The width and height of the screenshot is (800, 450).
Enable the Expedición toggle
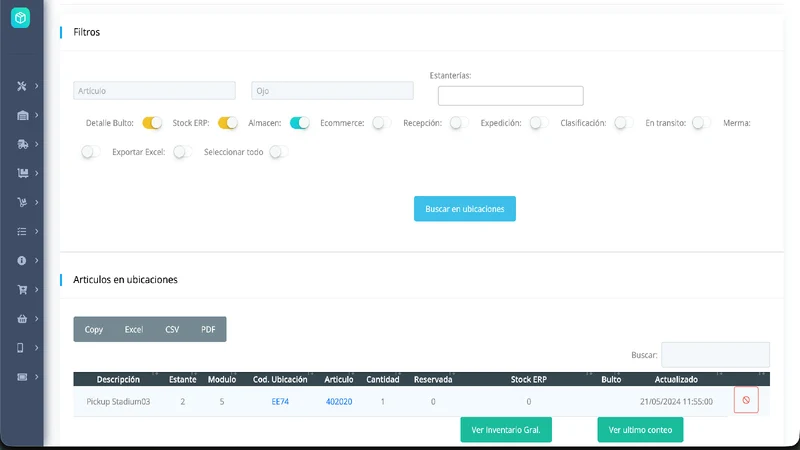[x=539, y=123]
